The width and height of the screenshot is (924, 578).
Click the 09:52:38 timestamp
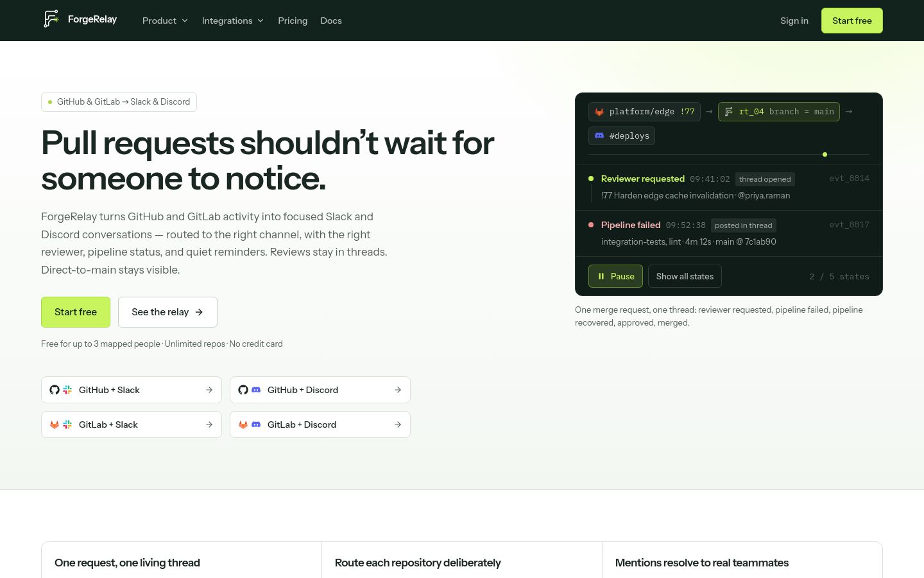click(x=686, y=225)
